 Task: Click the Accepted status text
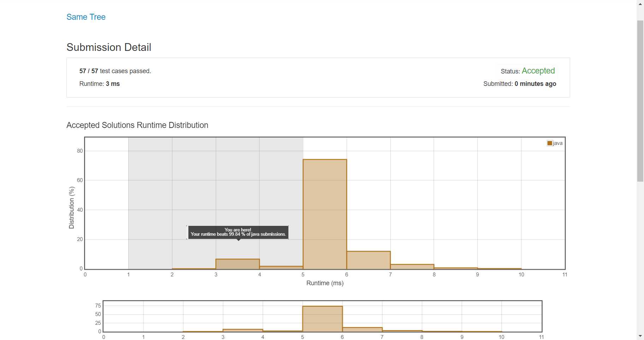click(538, 71)
